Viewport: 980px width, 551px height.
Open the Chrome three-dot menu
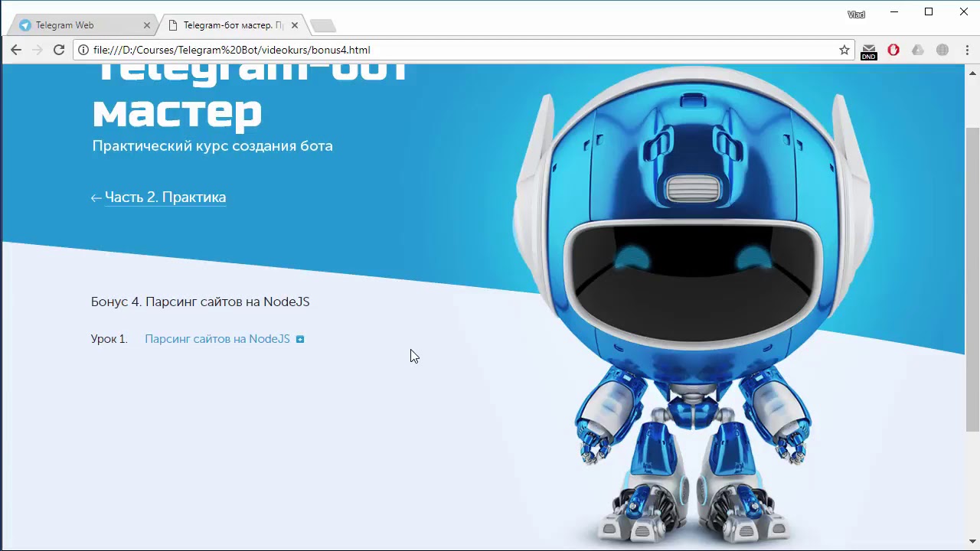tap(965, 50)
